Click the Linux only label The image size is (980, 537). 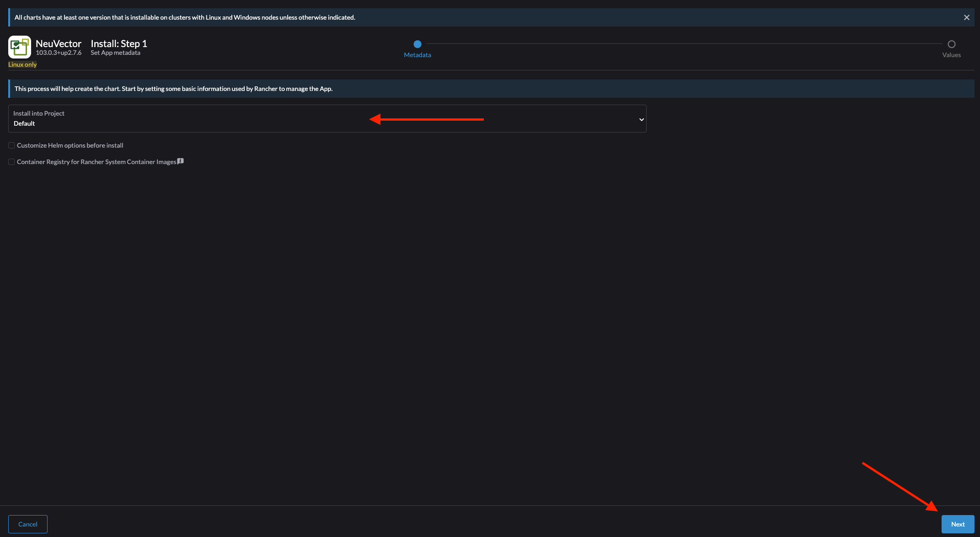22,64
